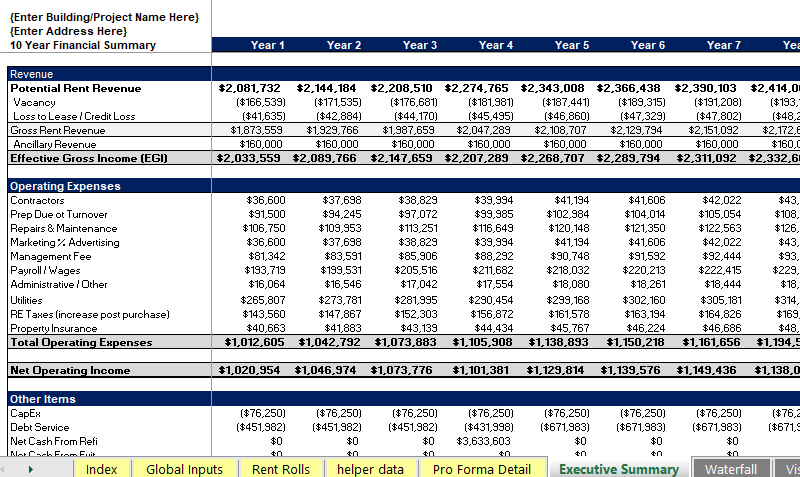Click Year 6 RE Taxes value $163,194
This screenshot has width=800, height=477.
645,314
